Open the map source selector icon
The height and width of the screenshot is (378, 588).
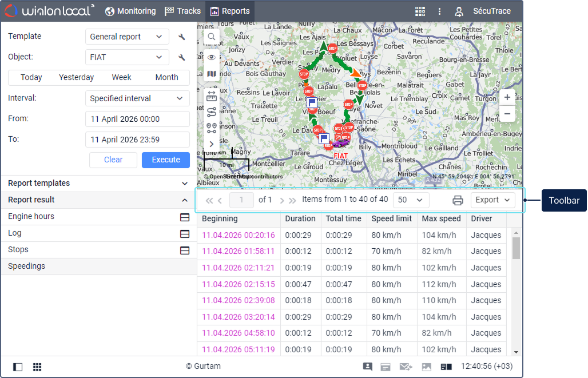pyautogui.click(x=212, y=74)
